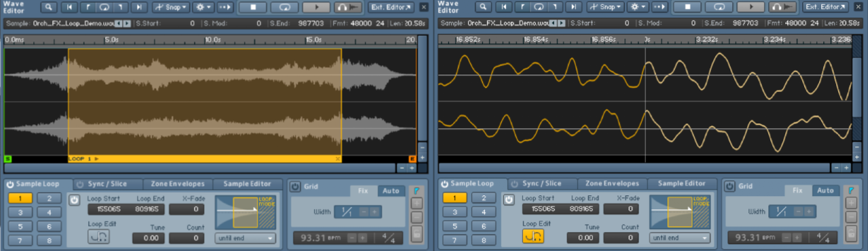The width and height of the screenshot is (868, 251).
Task: Disable active Loop Edit button in right panel
Action: click(533, 236)
